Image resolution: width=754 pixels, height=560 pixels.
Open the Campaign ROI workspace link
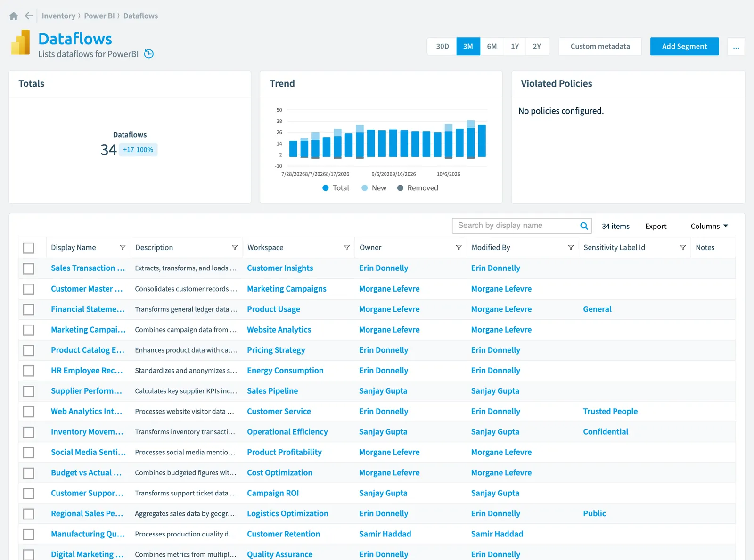point(273,493)
